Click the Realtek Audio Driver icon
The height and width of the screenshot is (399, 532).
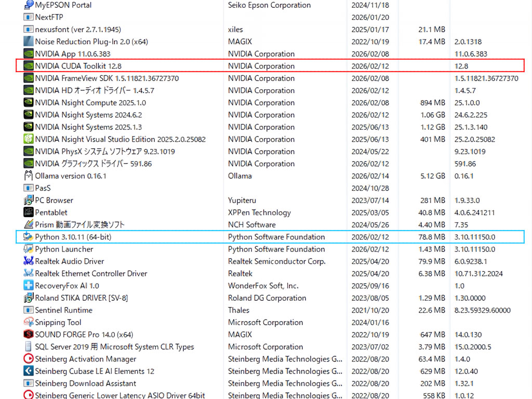pos(29,261)
